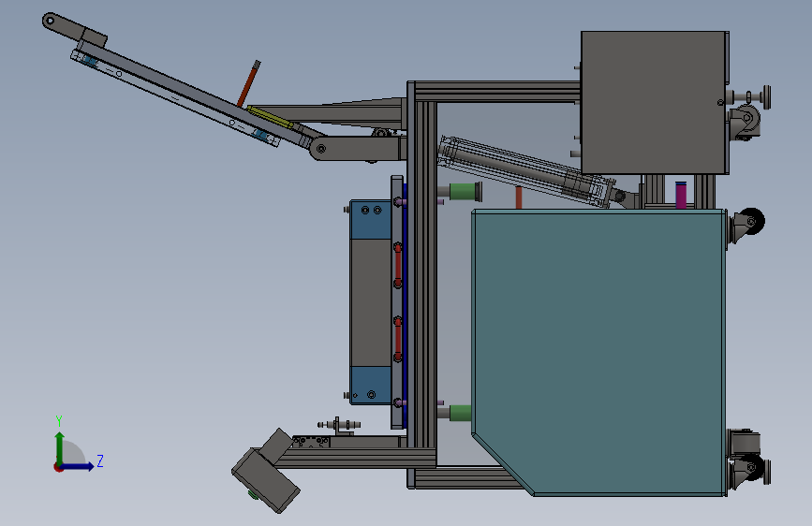The width and height of the screenshot is (812, 526).
Task: Select the angled pneumatic cylinder
Action: coord(528,171)
